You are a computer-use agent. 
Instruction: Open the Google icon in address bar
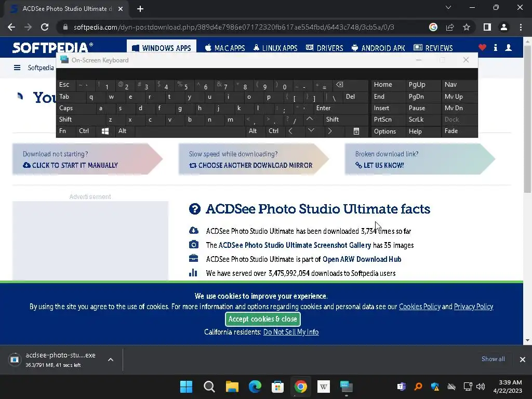(433, 27)
